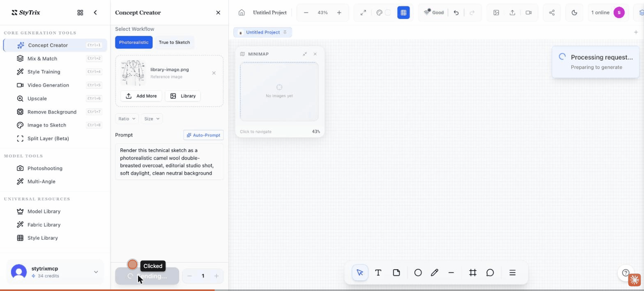Undo the last action
Viewport: 644px width, 291px height.
(456, 13)
